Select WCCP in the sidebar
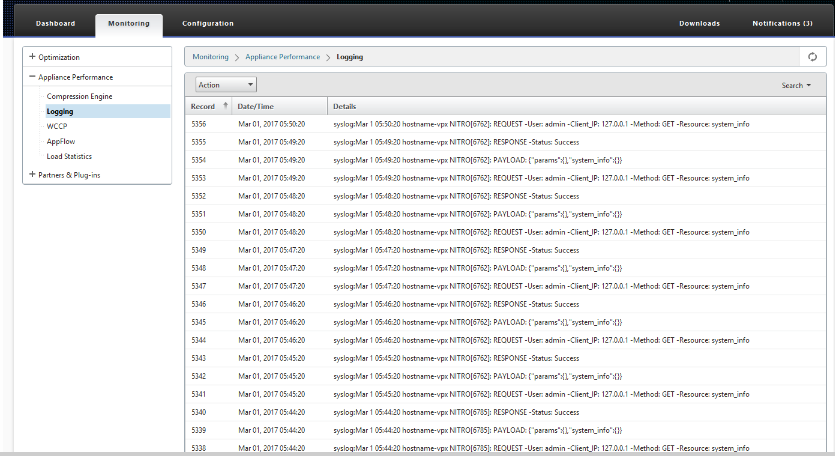Screen dimensions: 835x456 point(57,126)
